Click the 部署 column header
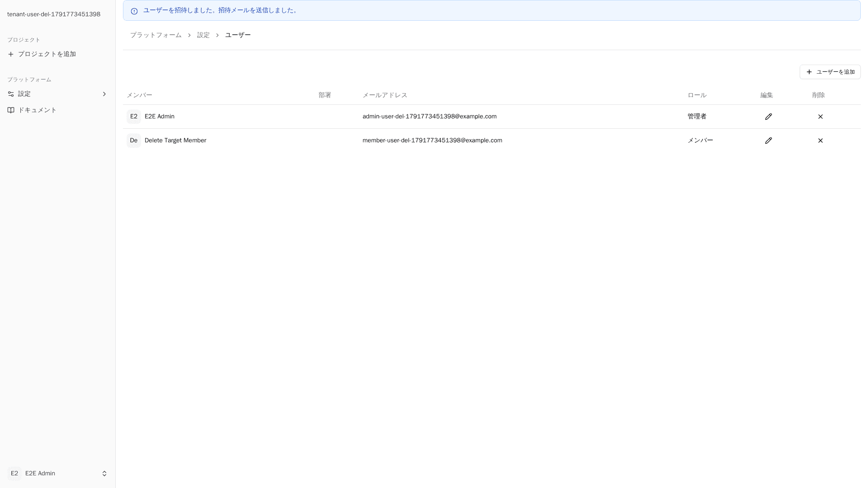Viewport: 868px width, 488px height. pyautogui.click(x=325, y=95)
